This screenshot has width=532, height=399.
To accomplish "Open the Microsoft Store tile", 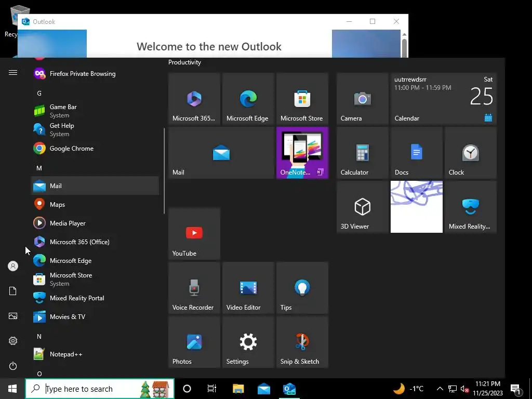I will 302,99.
